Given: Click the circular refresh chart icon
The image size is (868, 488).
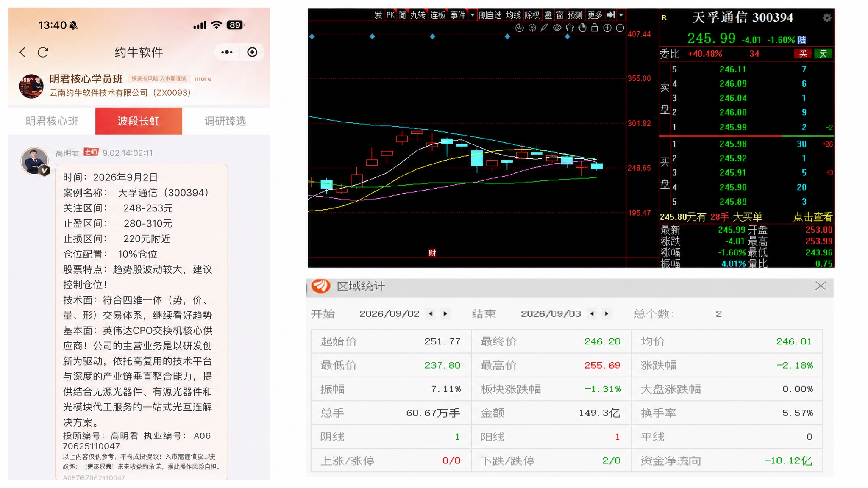Looking at the screenshot, I should pos(519,28).
